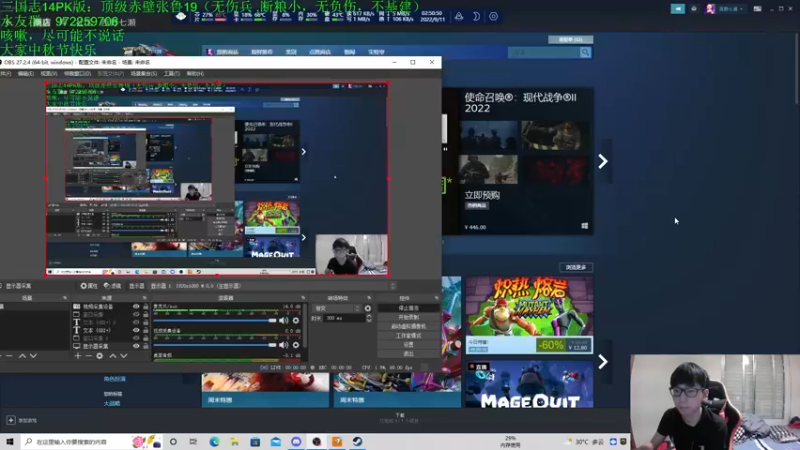Open 点数商店 tab in Steam store
The height and width of the screenshot is (450, 800).
(320, 52)
